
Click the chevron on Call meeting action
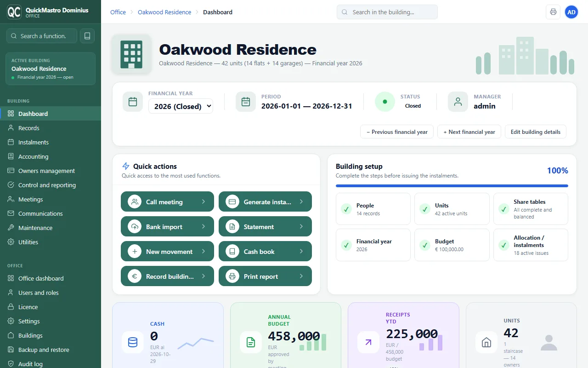click(x=204, y=202)
